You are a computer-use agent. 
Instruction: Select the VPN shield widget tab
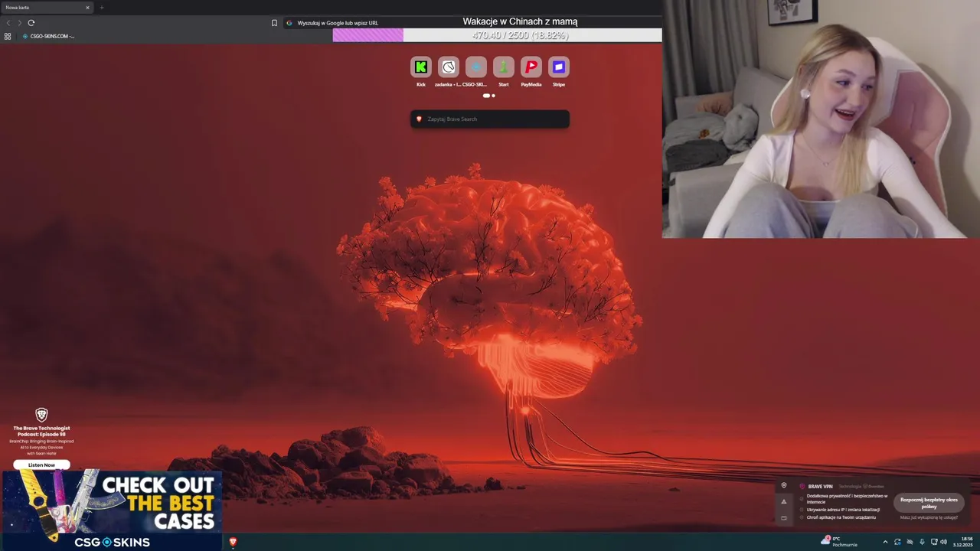point(783,486)
